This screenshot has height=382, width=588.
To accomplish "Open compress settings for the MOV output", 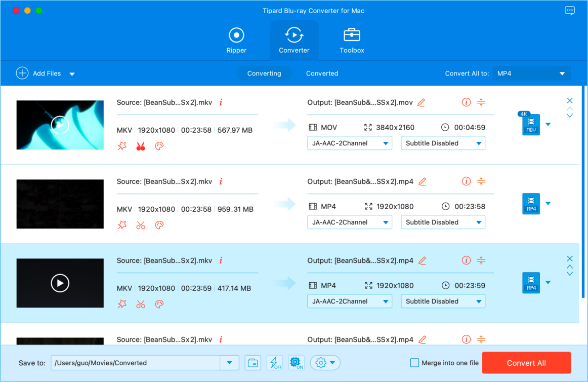I will pyautogui.click(x=481, y=102).
